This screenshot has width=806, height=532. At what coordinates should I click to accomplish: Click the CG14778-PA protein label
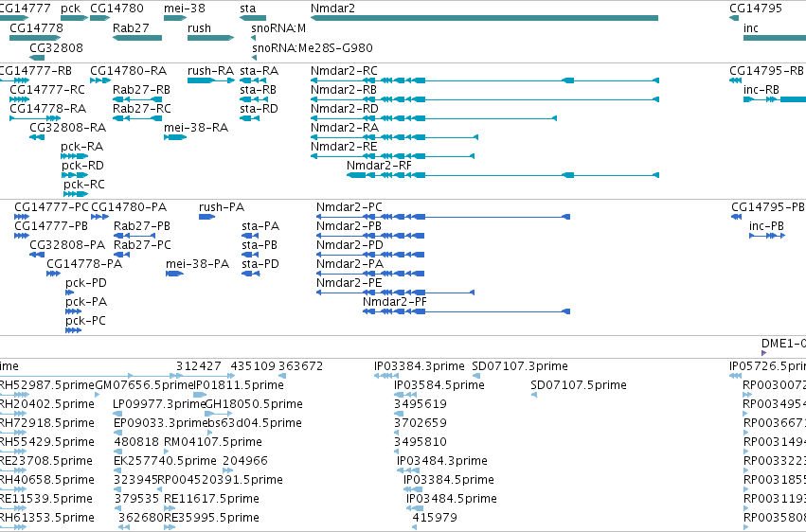point(84,264)
